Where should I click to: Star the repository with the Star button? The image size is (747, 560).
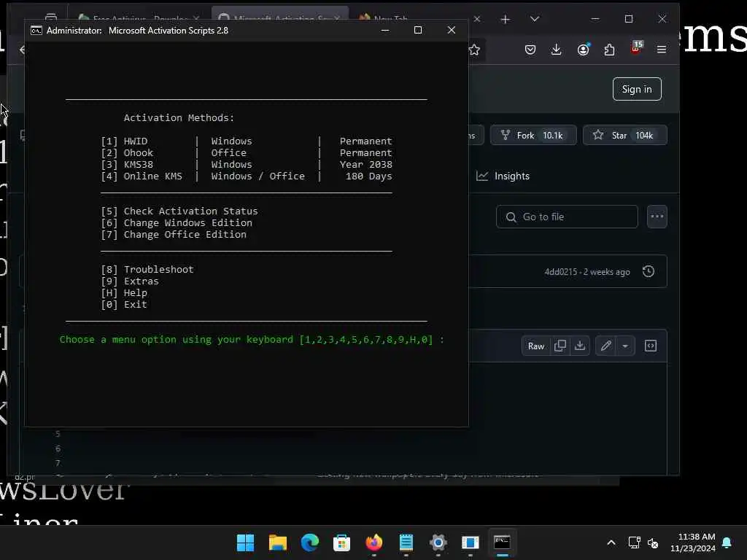coord(624,135)
